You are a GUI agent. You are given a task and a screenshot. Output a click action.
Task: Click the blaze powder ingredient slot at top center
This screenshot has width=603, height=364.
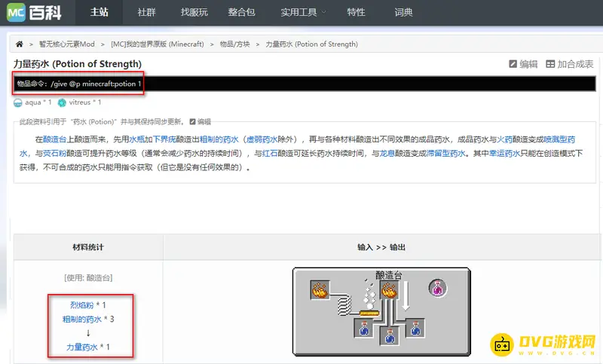389,288
